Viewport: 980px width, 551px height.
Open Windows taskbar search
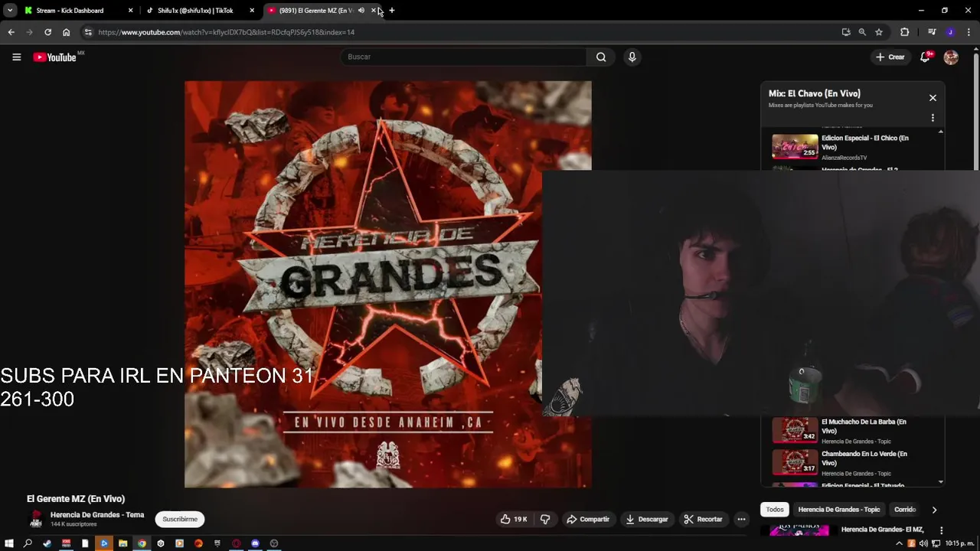(28, 543)
